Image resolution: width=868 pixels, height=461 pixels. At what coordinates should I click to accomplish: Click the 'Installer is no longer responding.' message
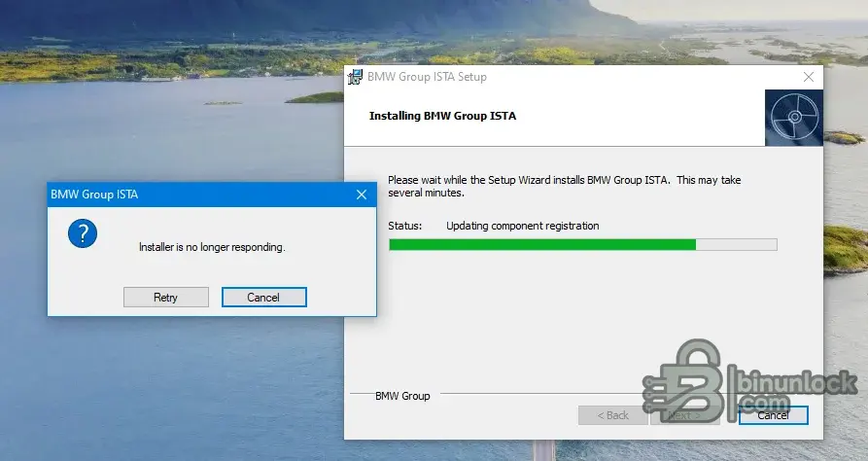[212, 247]
